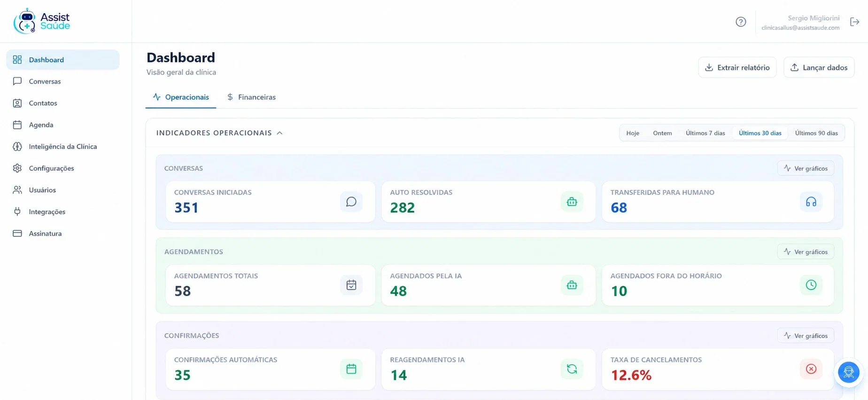Viewport: 868px width, 400px height.
Task: Click the Configurações gear icon
Action: click(17, 168)
